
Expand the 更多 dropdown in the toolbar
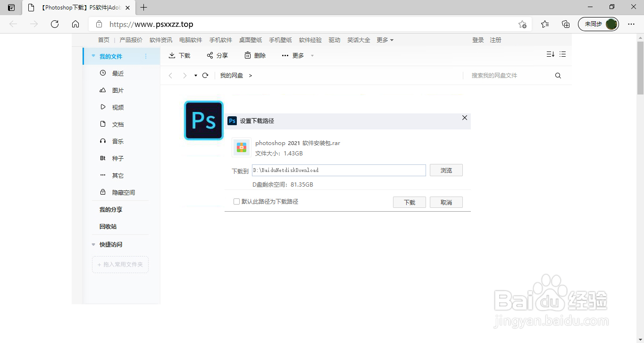(297, 55)
